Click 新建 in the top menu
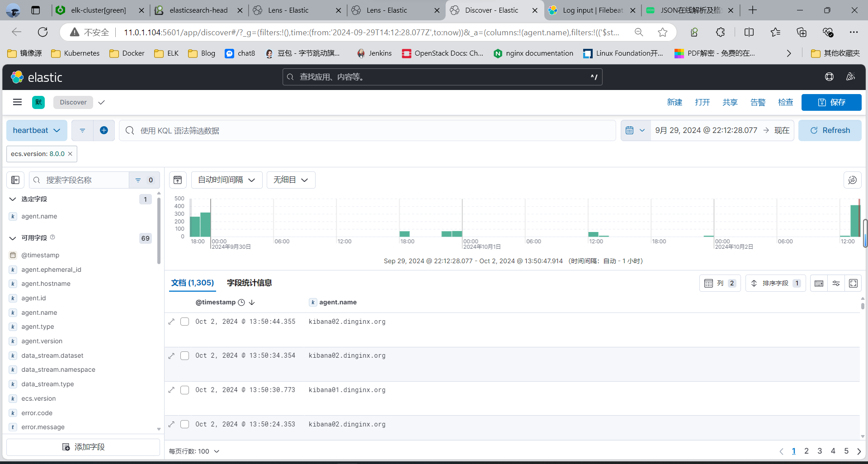Viewport: 868px width, 464px height. click(x=675, y=102)
